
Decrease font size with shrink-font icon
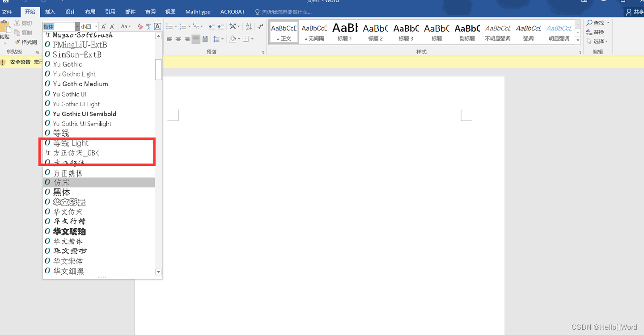(x=112, y=27)
